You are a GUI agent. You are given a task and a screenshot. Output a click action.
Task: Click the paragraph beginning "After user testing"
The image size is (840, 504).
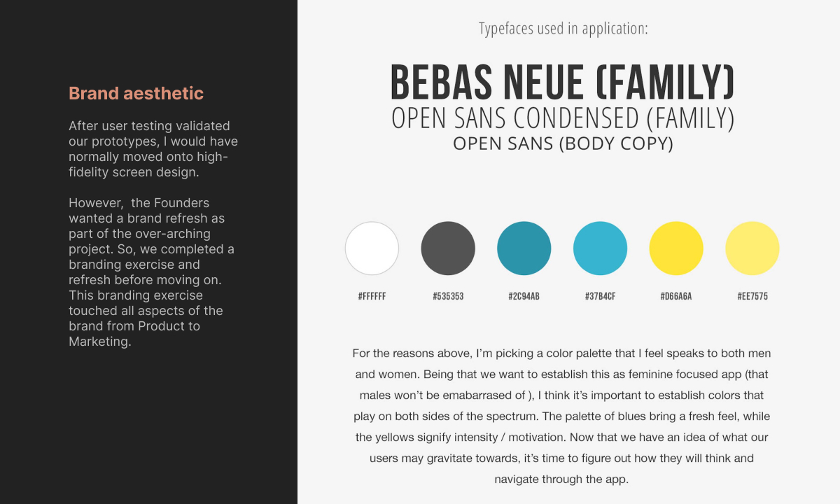pyautogui.click(x=153, y=149)
